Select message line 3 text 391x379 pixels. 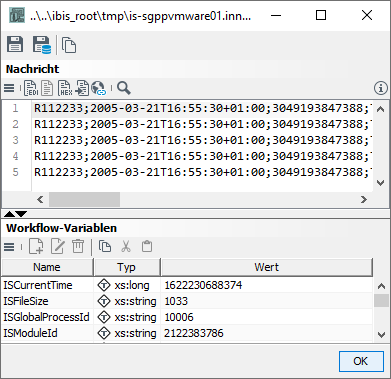tap(202, 140)
